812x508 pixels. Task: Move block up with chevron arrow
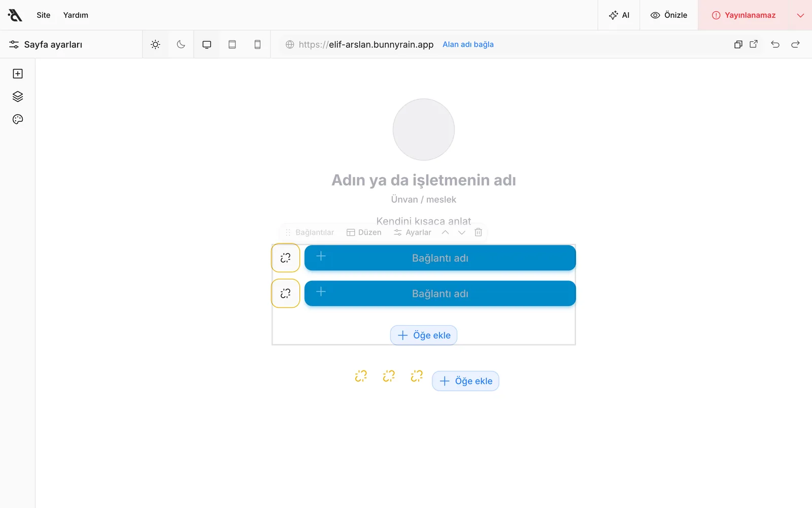445,232
